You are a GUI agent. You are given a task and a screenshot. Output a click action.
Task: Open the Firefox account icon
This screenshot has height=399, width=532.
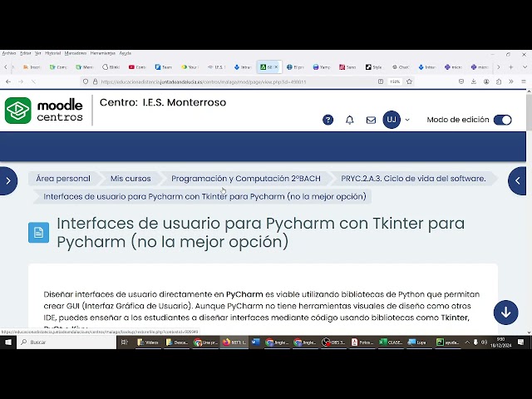point(486,81)
